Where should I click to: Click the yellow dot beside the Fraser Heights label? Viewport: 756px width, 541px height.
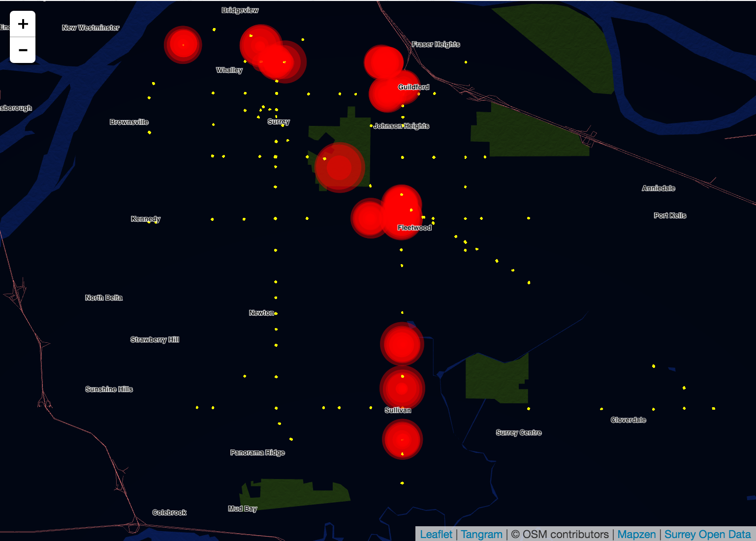pos(466,62)
